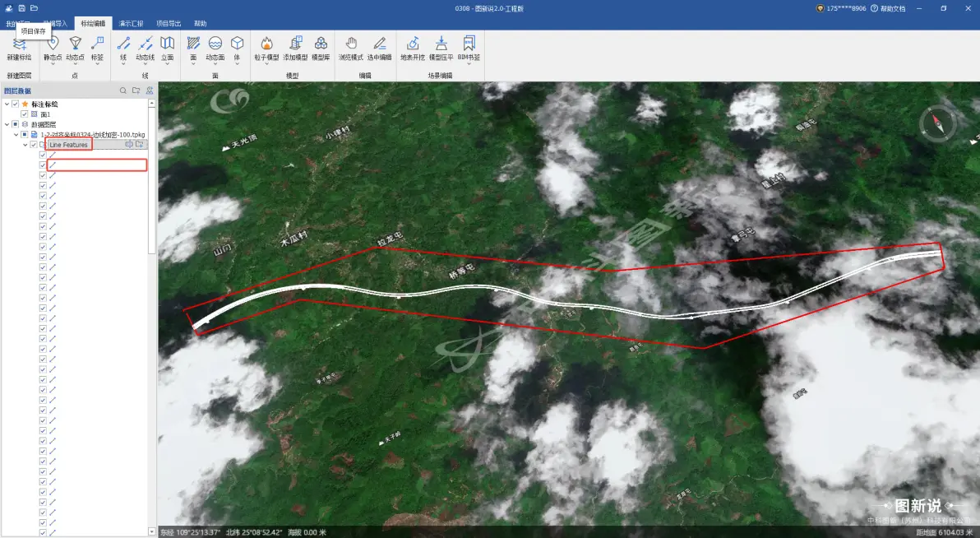This screenshot has width=980, height=538.
Task: Switch to the 标绘编辑 tab
Action: [x=93, y=24]
